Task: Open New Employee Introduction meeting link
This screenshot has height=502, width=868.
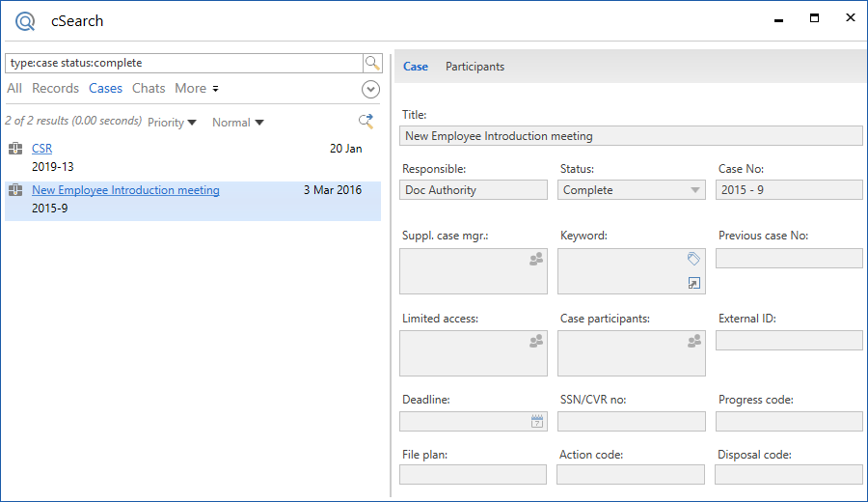Action: click(125, 190)
